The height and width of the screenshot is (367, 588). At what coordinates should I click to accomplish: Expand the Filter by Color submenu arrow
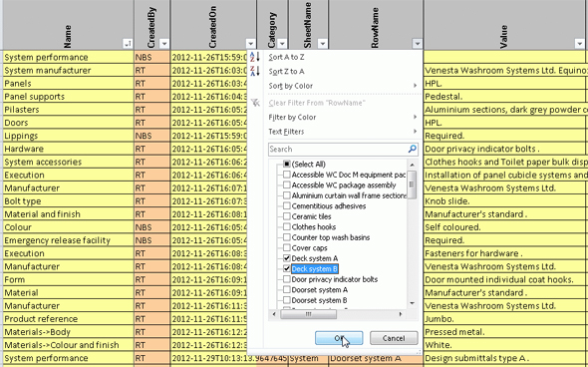pos(415,117)
